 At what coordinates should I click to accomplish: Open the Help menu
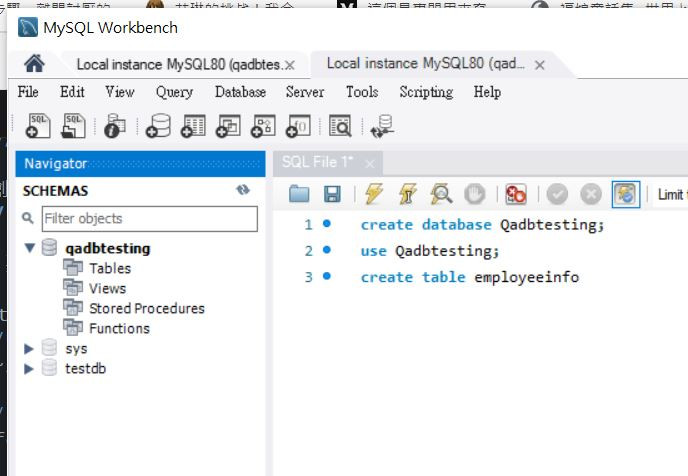click(487, 93)
